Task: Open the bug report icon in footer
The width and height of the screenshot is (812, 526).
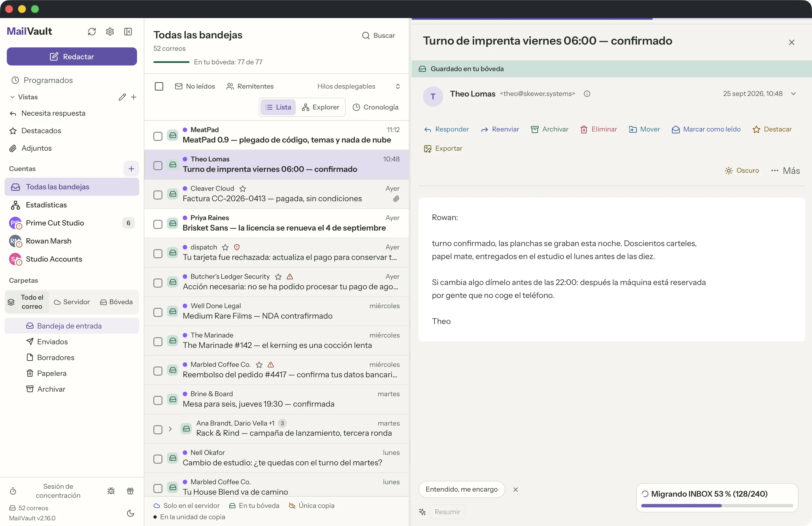Action: point(111,491)
